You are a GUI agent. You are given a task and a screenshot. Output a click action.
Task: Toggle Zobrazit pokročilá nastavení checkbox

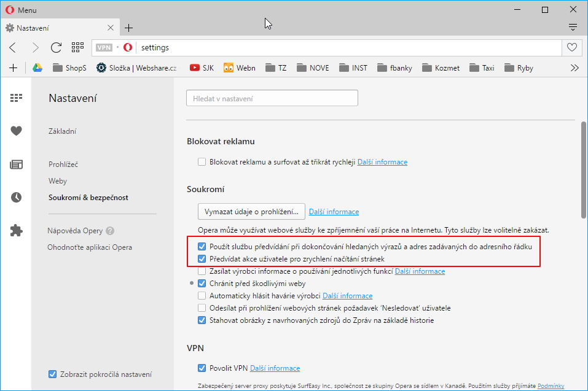point(52,374)
